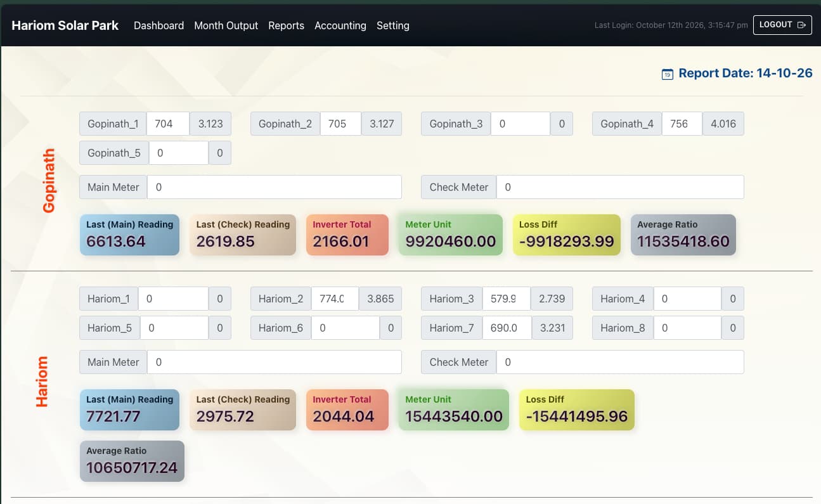Select the Hariom Meter Unit card 15443540.00
The height and width of the screenshot is (504, 821).
click(x=454, y=410)
